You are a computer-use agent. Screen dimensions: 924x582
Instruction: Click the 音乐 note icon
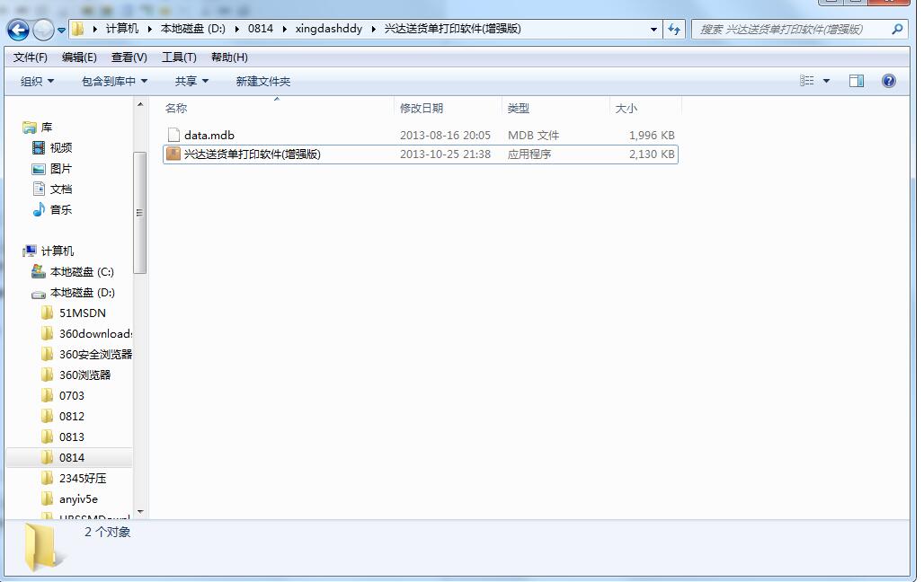click(x=39, y=209)
